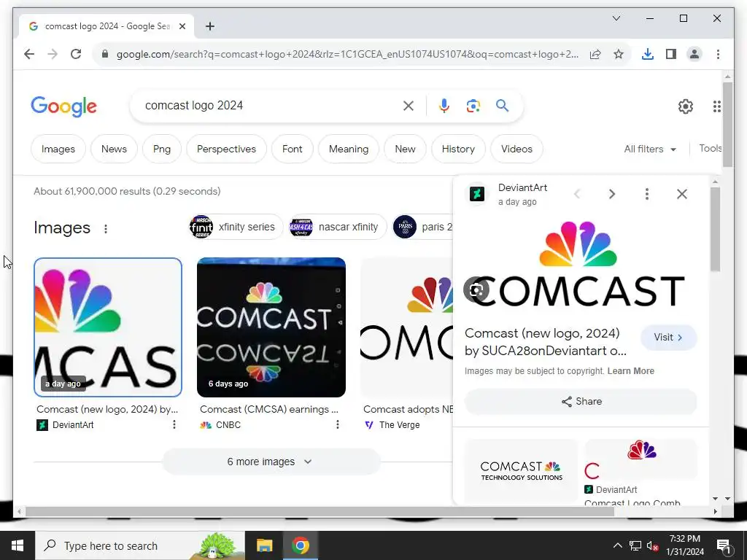Image resolution: width=747 pixels, height=560 pixels.
Task: Open a new tab with the plus icon
Action: click(209, 26)
